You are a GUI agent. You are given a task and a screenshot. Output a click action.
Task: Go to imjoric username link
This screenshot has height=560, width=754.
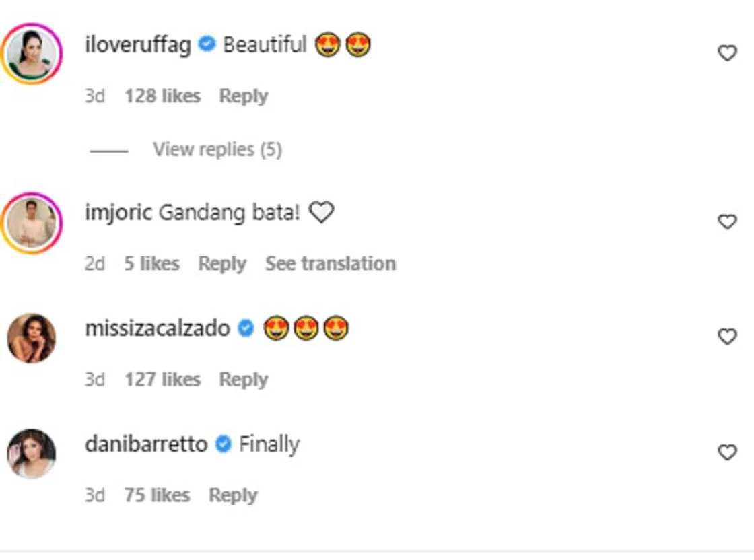119,213
